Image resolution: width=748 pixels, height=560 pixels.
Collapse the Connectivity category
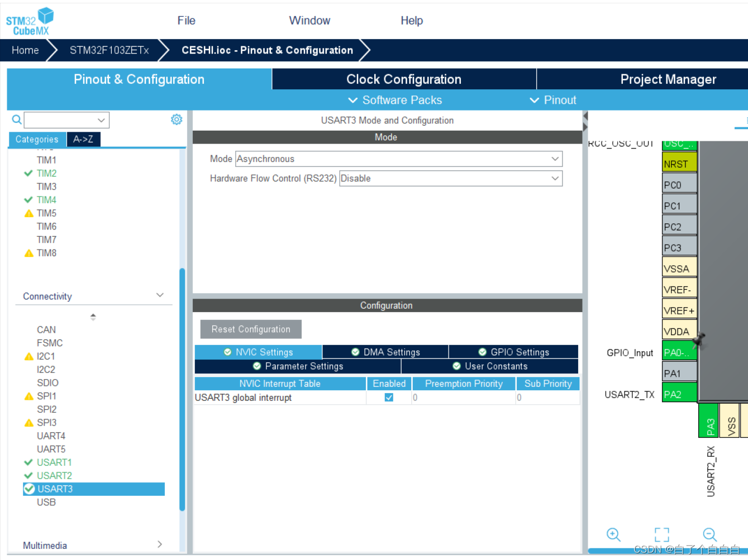click(x=160, y=295)
